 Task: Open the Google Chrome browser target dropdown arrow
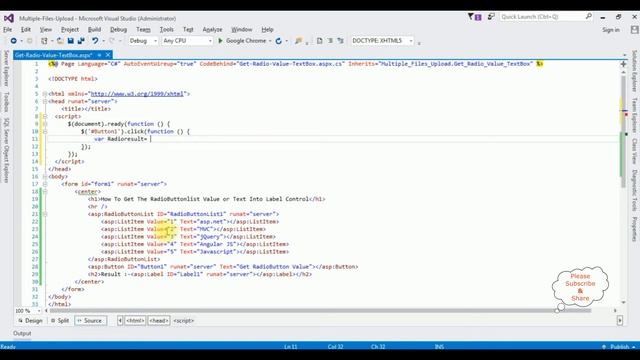[270, 41]
